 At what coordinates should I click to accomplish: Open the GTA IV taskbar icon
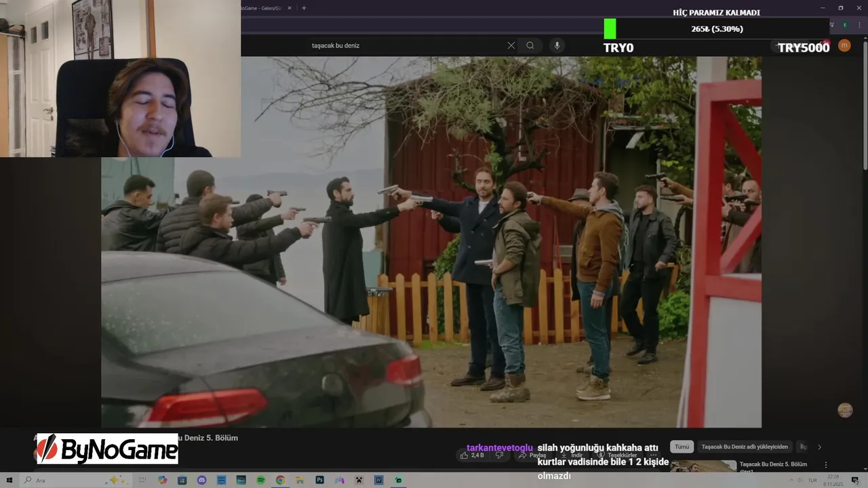378,480
